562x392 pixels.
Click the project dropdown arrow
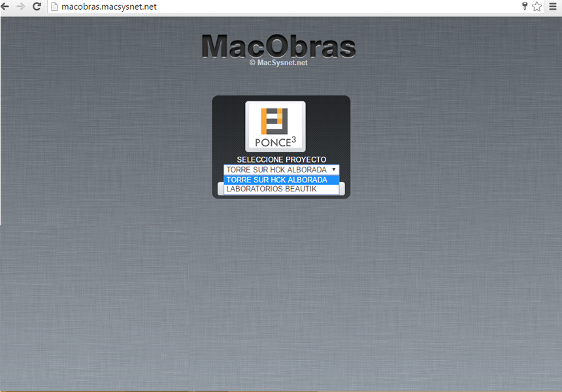333,169
